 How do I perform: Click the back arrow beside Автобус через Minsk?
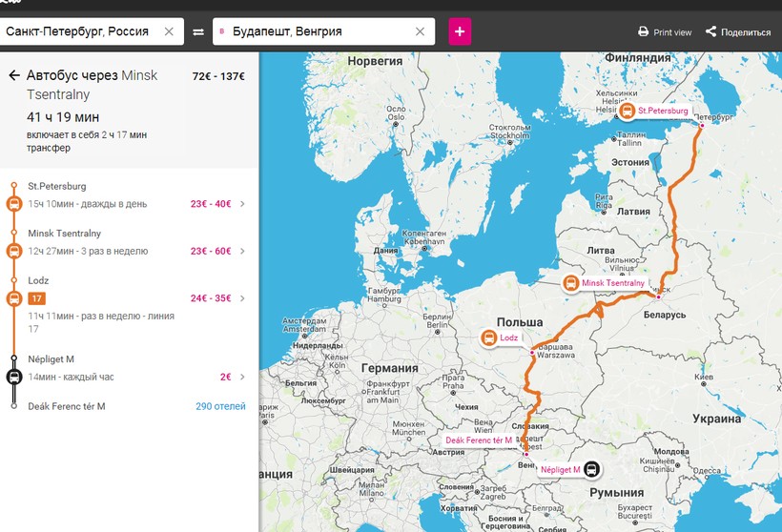tap(14, 75)
